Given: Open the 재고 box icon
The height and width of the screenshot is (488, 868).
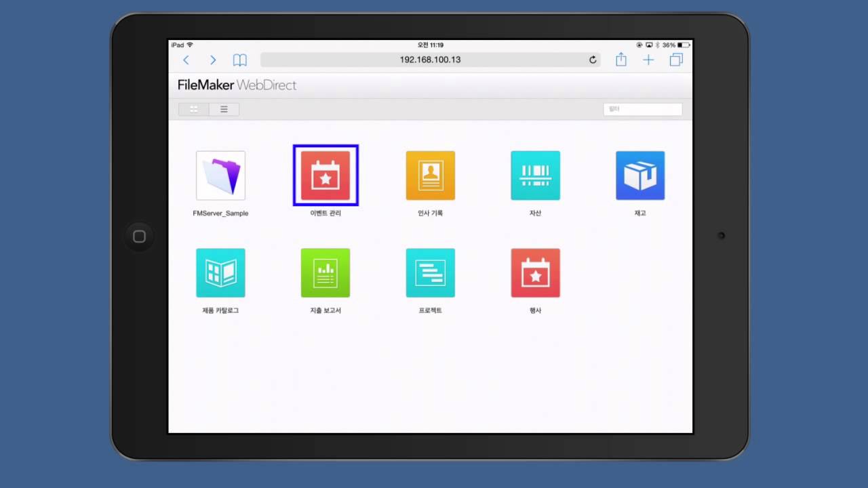Looking at the screenshot, I should coord(640,176).
